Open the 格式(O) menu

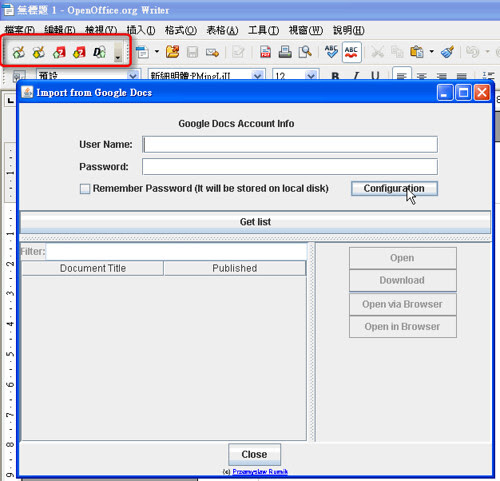[181, 30]
